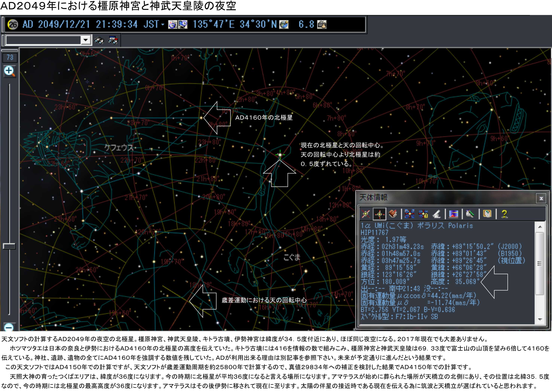Click the zoom out minus button
Viewport: 552px width, 392px height.
point(9,327)
